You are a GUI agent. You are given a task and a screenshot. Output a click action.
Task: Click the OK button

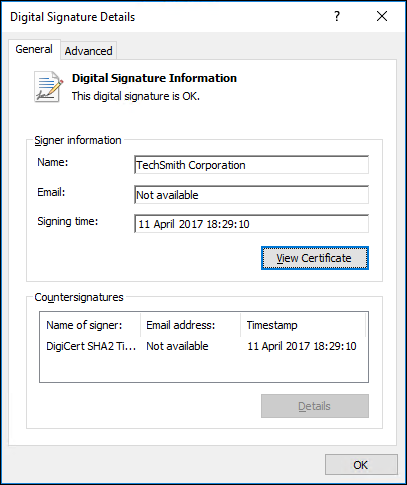(x=361, y=465)
